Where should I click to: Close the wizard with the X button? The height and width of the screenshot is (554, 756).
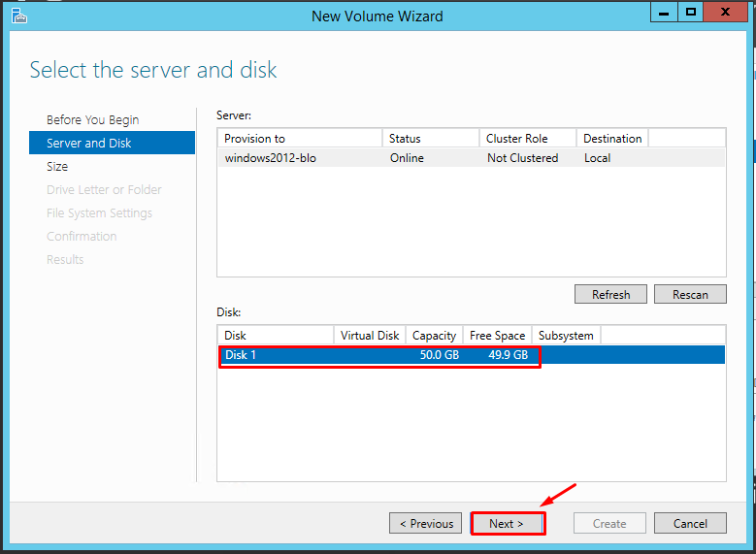pyautogui.click(x=725, y=13)
